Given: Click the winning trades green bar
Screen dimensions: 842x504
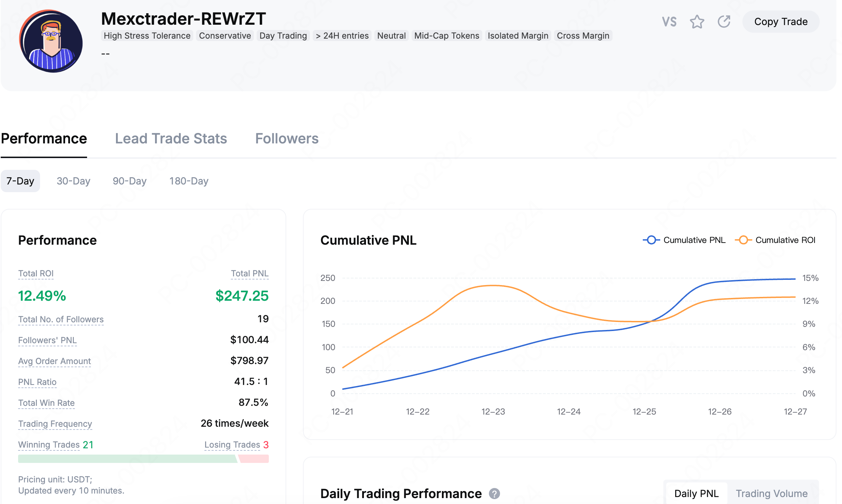Looking at the screenshot, I should [x=127, y=459].
